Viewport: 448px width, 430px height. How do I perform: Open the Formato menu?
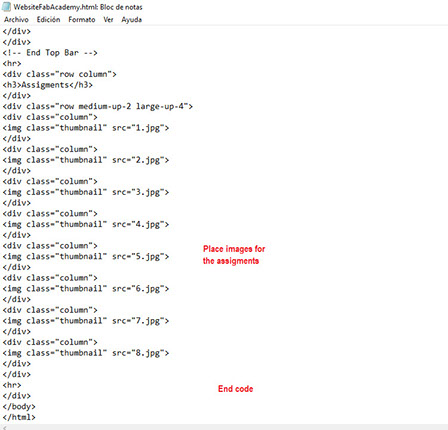(x=82, y=20)
